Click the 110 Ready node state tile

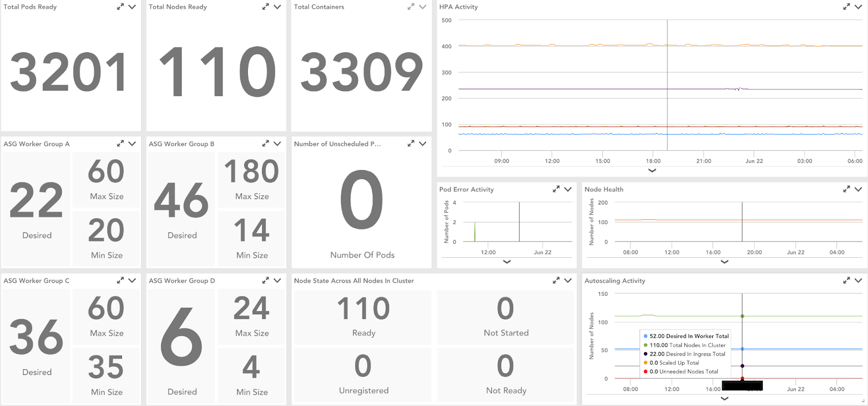pyautogui.click(x=363, y=316)
